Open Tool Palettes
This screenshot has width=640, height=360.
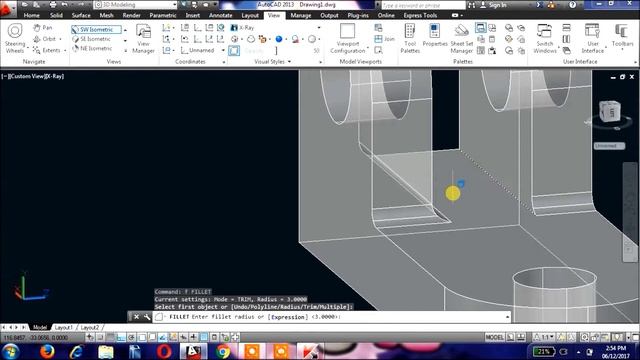click(410, 38)
